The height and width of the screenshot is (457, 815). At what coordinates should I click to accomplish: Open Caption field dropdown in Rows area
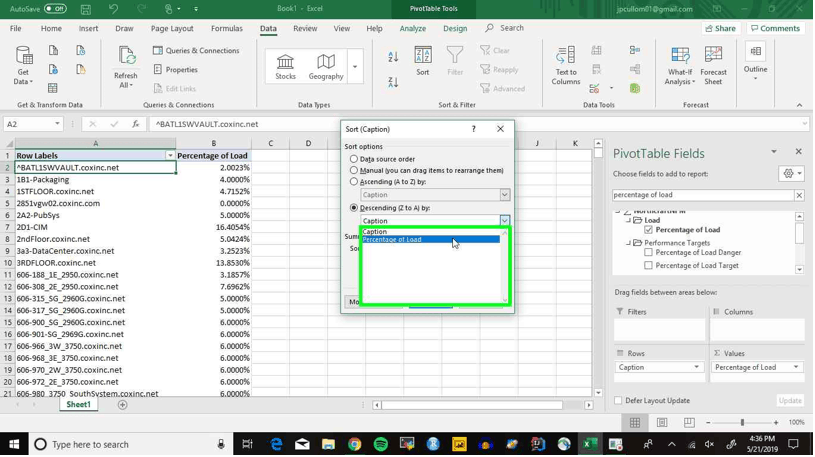[x=696, y=368]
